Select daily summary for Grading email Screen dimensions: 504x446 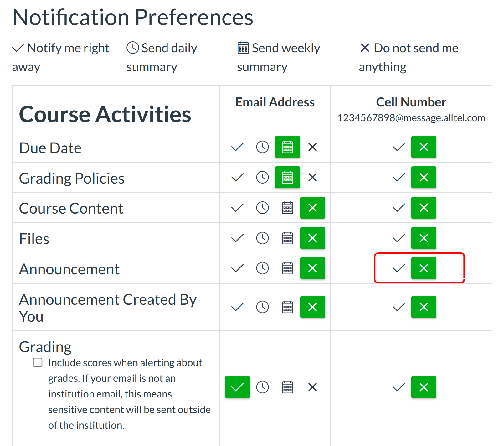(262, 387)
